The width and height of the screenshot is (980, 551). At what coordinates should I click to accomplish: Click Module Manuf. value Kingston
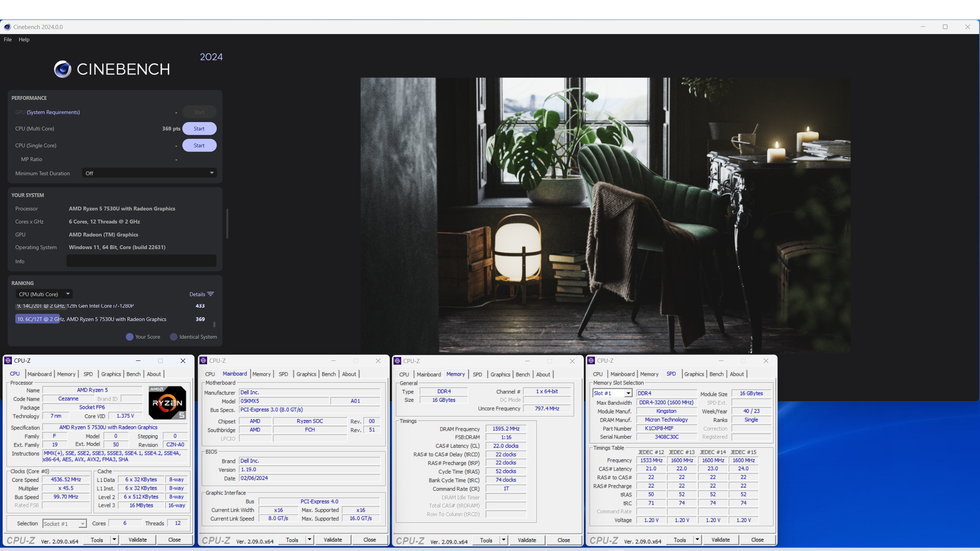click(x=666, y=411)
